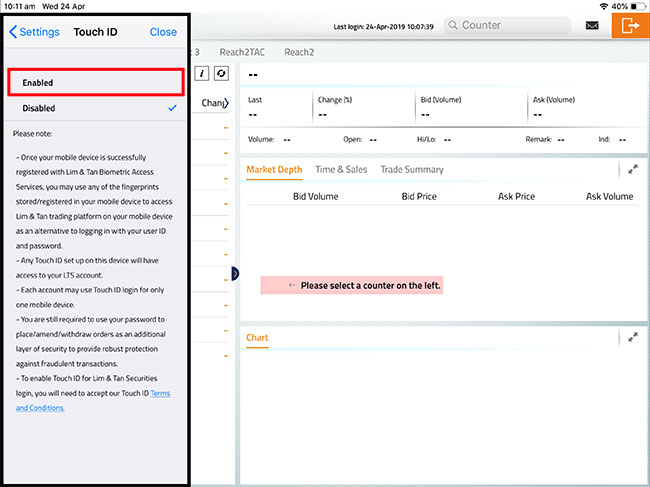Tap the magnifier icon in Counter search
The width and height of the screenshot is (650, 487).
452,26
